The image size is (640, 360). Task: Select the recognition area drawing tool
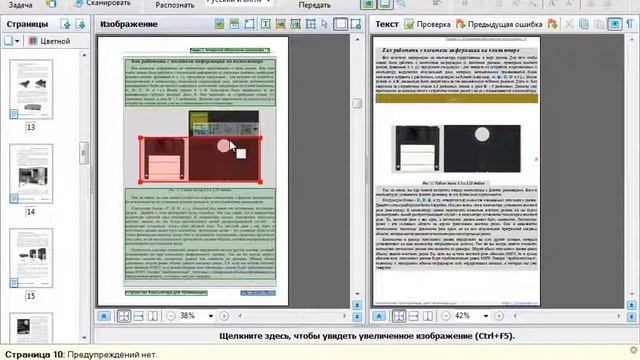coord(249,24)
